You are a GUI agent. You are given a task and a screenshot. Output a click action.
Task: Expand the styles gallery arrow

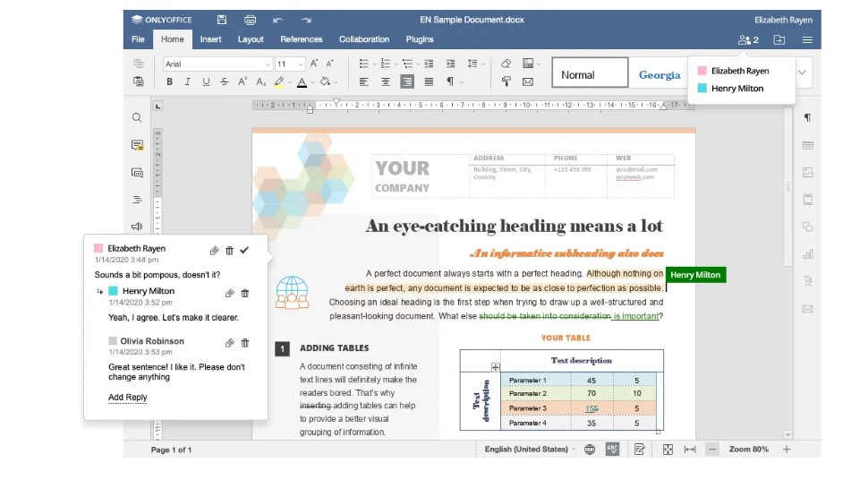pos(802,73)
